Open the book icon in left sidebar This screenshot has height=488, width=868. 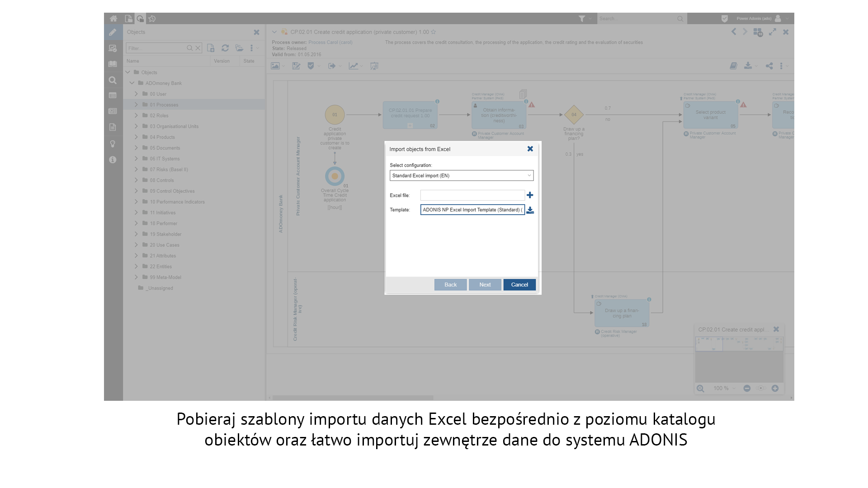click(x=113, y=64)
